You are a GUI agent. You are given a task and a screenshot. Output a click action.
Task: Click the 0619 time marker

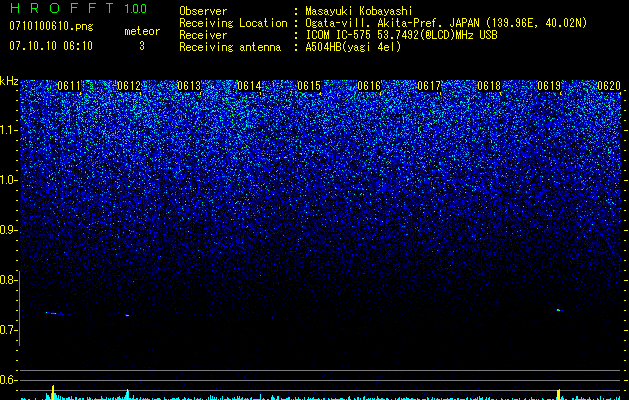pyautogui.click(x=549, y=86)
